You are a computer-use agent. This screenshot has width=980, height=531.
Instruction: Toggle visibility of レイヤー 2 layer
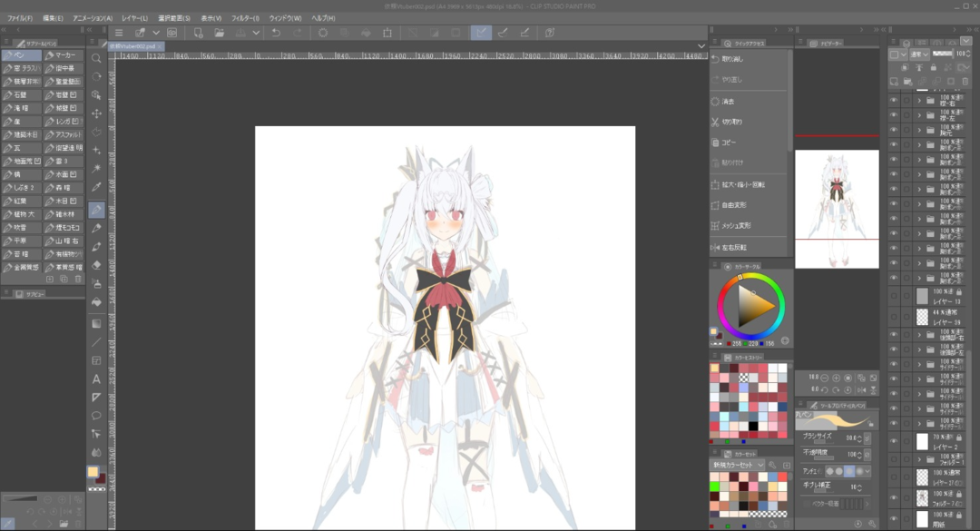pos(894,442)
